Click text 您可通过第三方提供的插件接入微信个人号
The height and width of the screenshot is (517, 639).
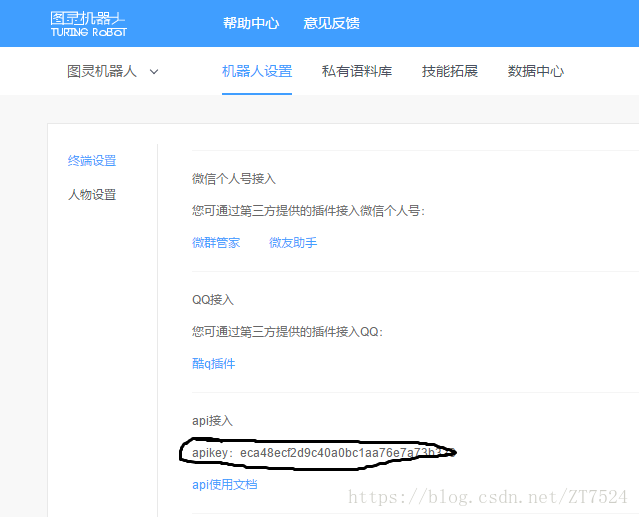[x=308, y=211]
